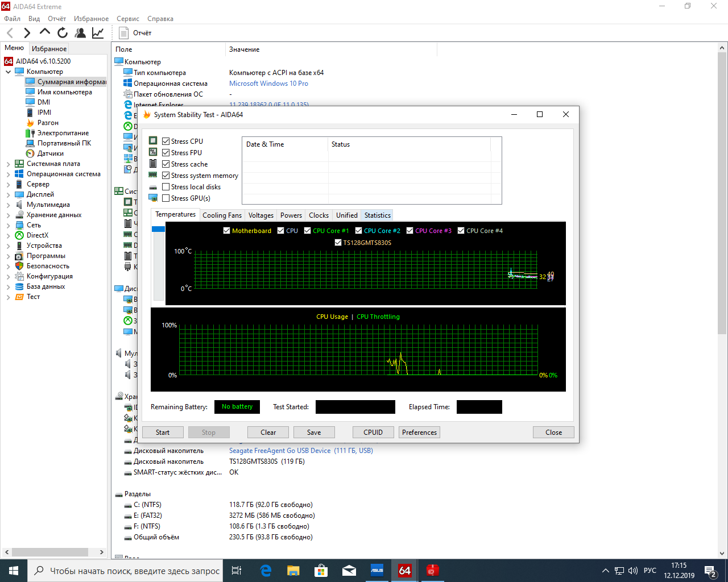
Task: Expand the Мультимедиа tree node
Action: (x=8, y=205)
